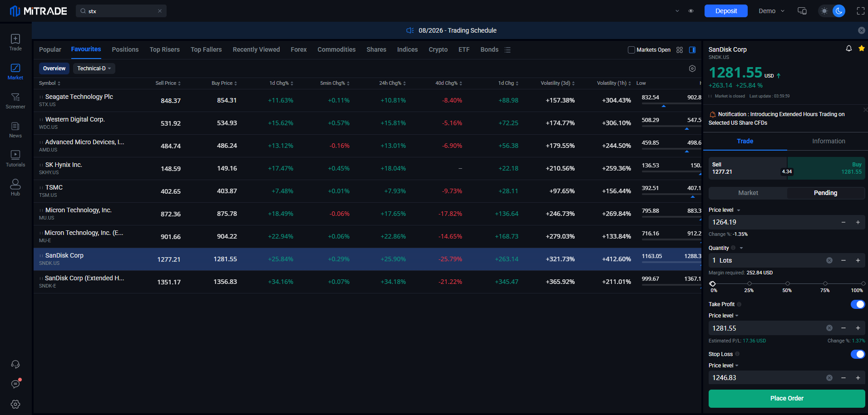This screenshot has height=415, width=868.
Task: Click Place Order
Action: click(787, 398)
